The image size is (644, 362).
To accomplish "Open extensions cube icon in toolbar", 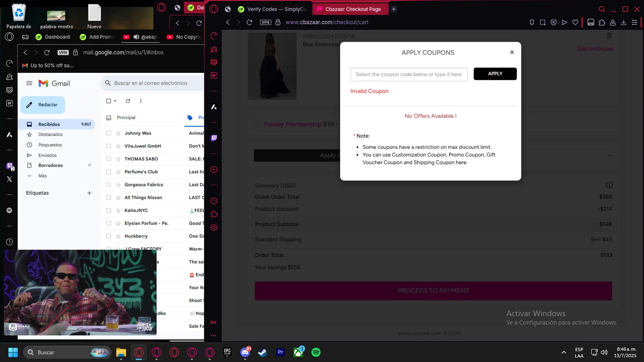I will coord(602,22).
